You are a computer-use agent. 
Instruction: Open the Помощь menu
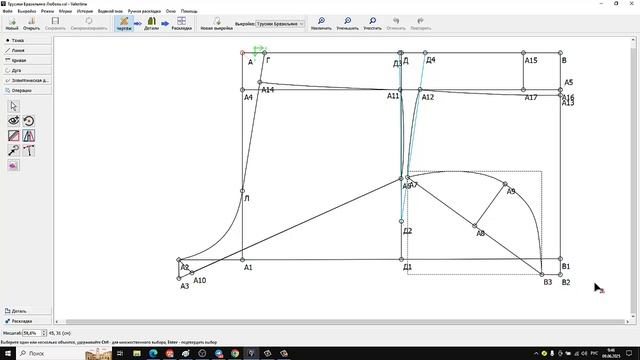click(x=189, y=11)
